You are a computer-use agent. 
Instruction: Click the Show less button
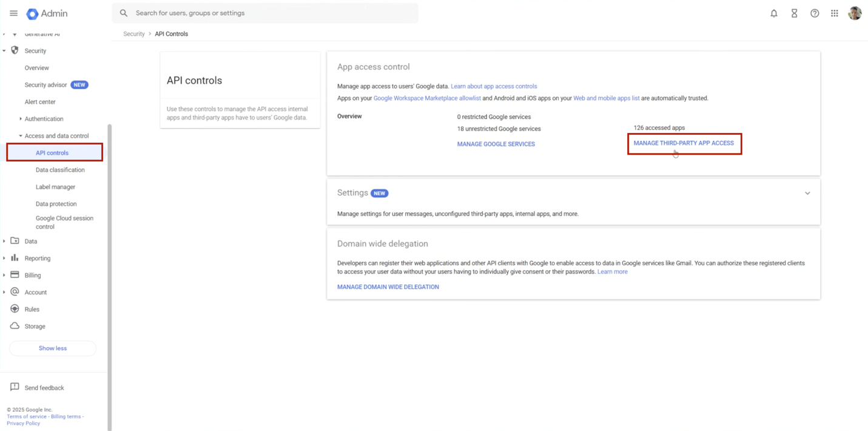(x=53, y=348)
